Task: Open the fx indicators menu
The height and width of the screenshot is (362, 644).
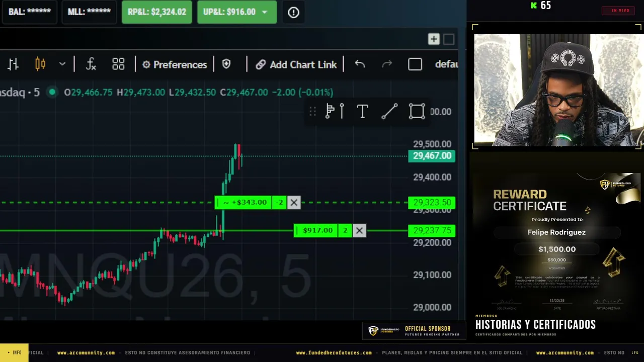Action: [91, 64]
